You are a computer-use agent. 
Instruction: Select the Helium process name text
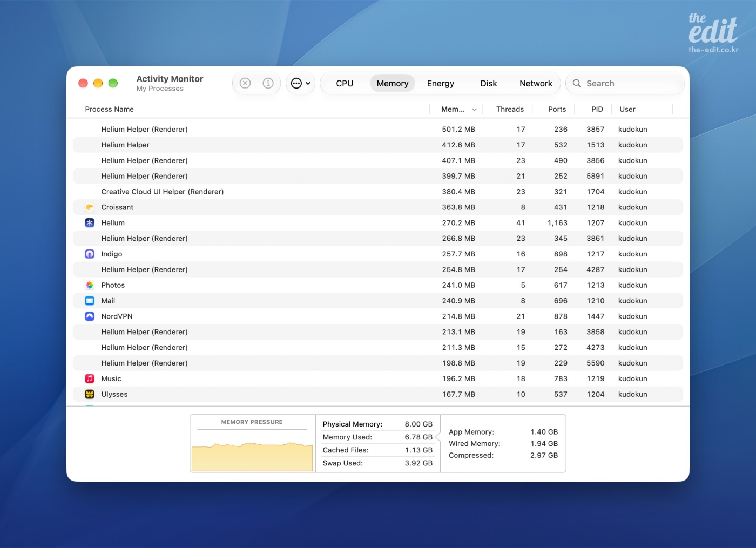click(x=113, y=223)
